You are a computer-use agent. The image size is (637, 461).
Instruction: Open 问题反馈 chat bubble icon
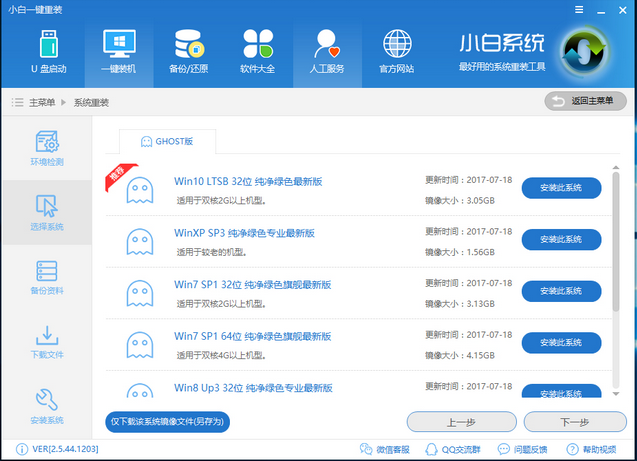(504, 449)
